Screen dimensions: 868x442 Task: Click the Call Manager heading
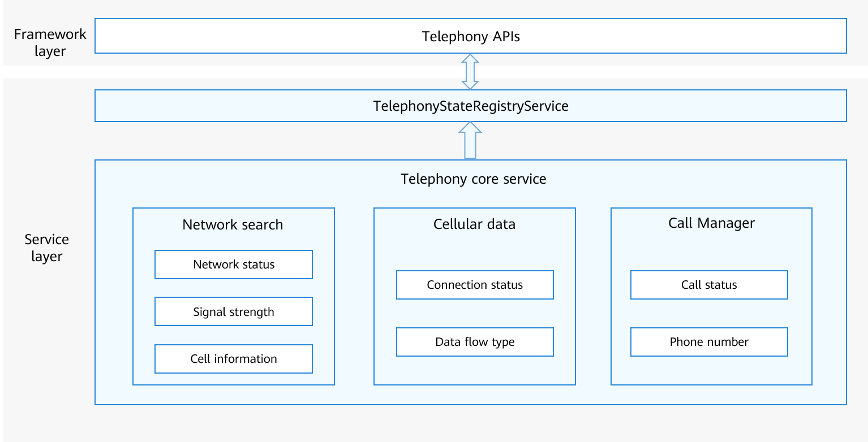click(711, 223)
